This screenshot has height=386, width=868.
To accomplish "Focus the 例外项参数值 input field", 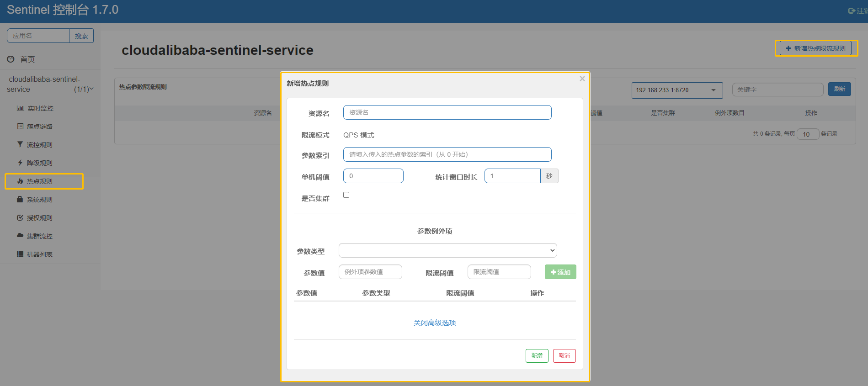I will (x=370, y=272).
